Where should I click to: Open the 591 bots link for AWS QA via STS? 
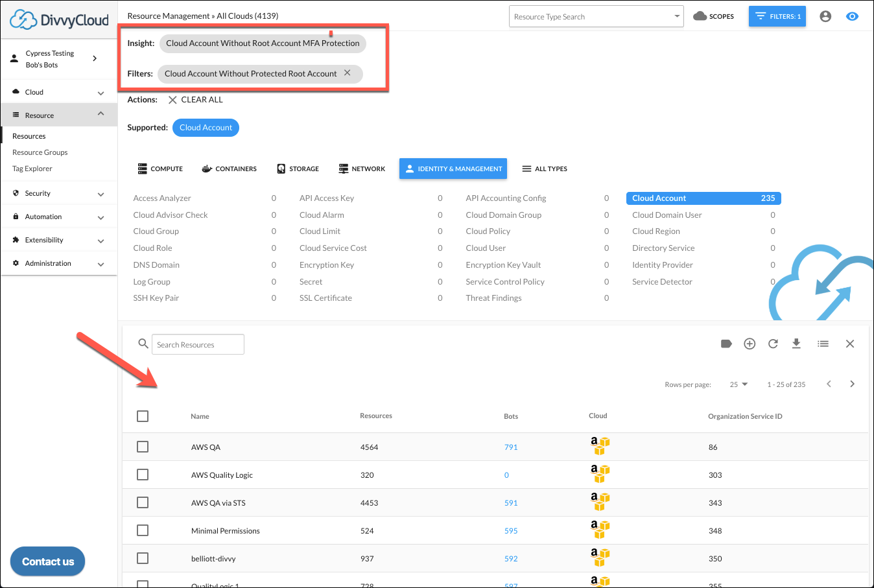(x=511, y=503)
